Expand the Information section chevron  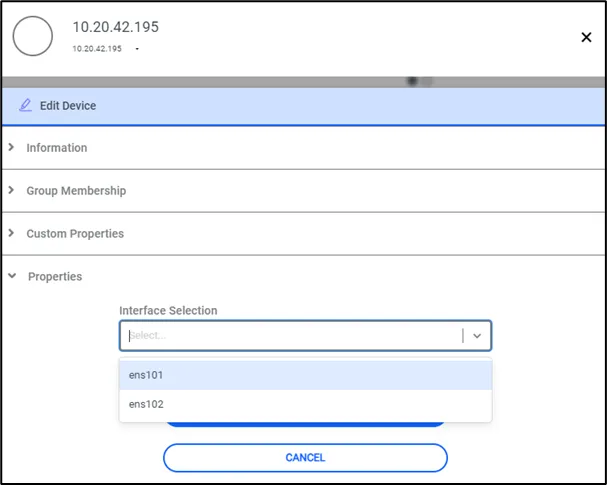point(11,147)
